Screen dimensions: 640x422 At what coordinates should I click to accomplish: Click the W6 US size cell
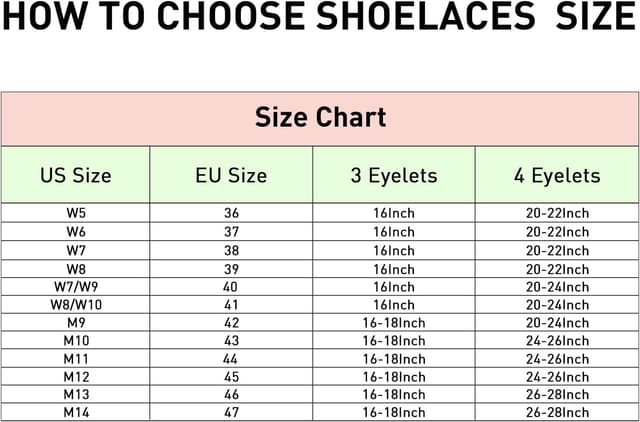click(76, 231)
